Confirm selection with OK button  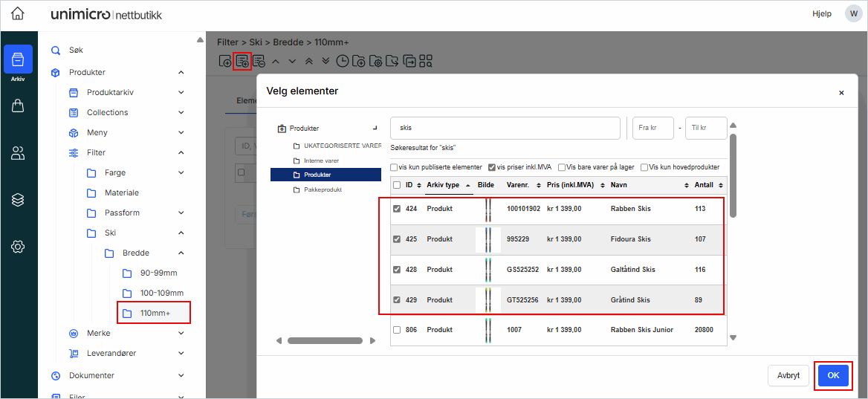pos(833,376)
